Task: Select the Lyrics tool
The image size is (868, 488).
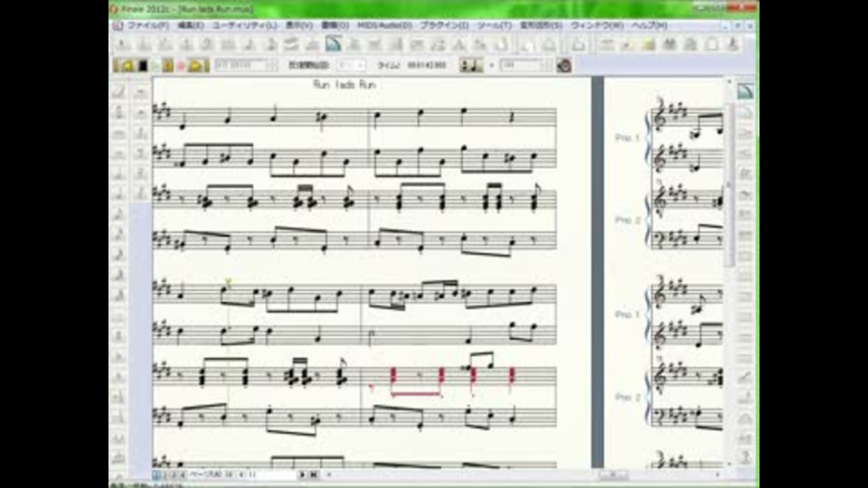Action: [439, 44]
